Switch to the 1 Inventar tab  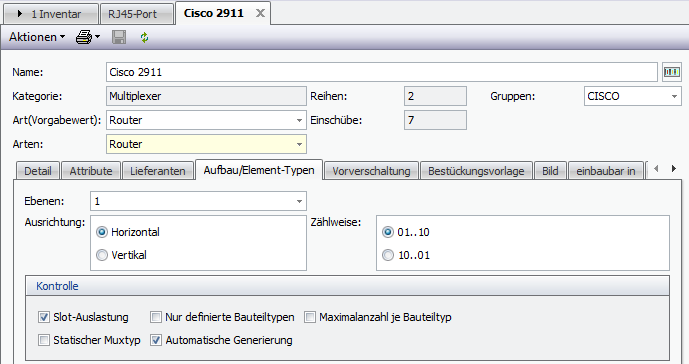(51, 14)
